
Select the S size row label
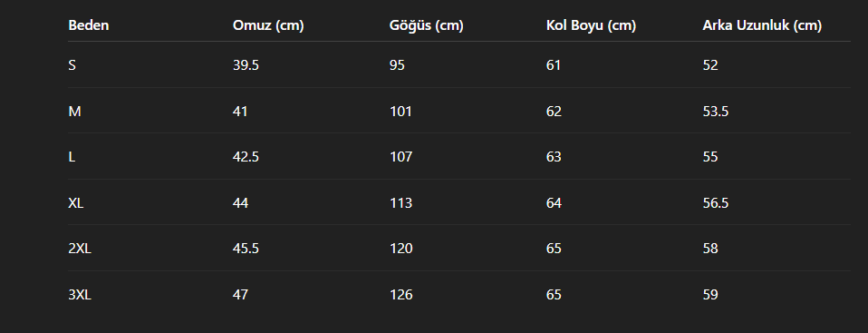tap(72, 65)
